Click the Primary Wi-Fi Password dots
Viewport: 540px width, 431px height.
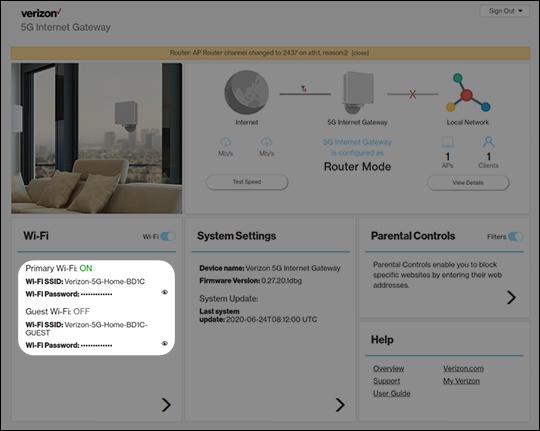[x=96, y=294]
